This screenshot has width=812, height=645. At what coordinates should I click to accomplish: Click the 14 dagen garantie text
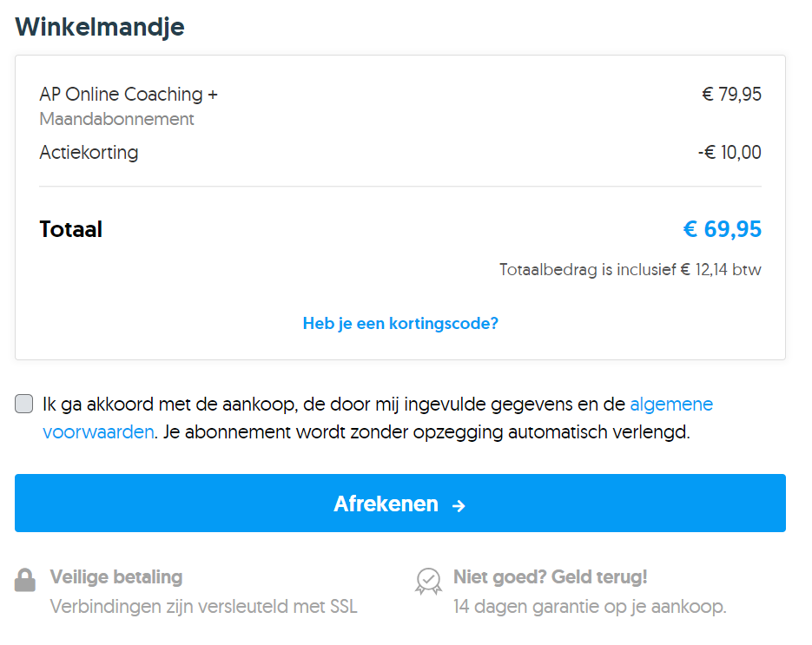coord(590,606)
